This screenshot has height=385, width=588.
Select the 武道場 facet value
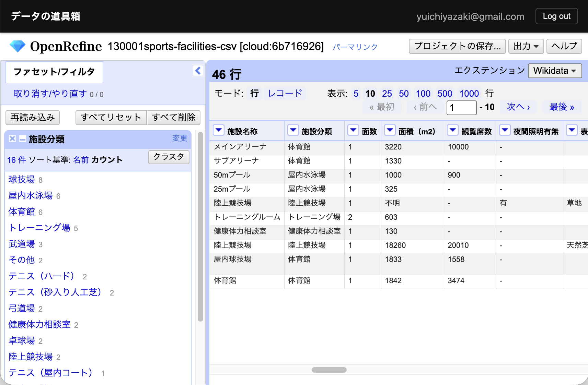click(22, 244)
